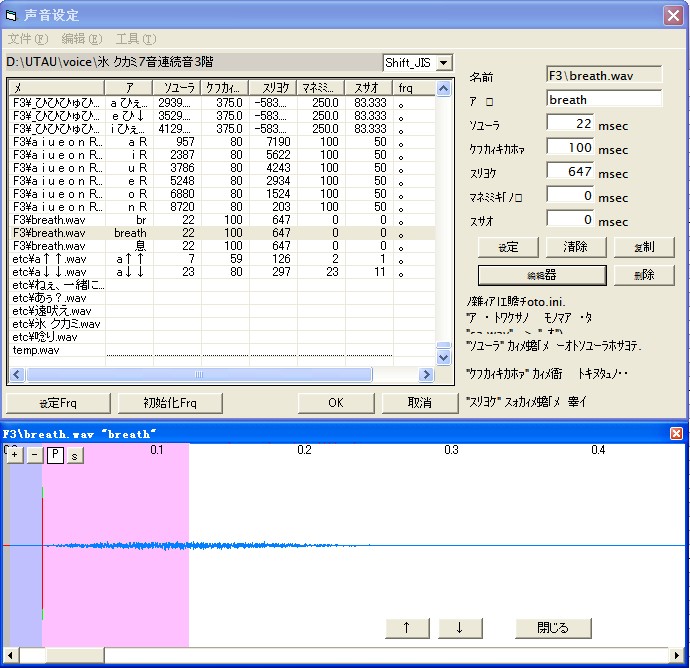Click the OK button
The width and height of the screenshot is (690, 668).
[x=336, y=403]
